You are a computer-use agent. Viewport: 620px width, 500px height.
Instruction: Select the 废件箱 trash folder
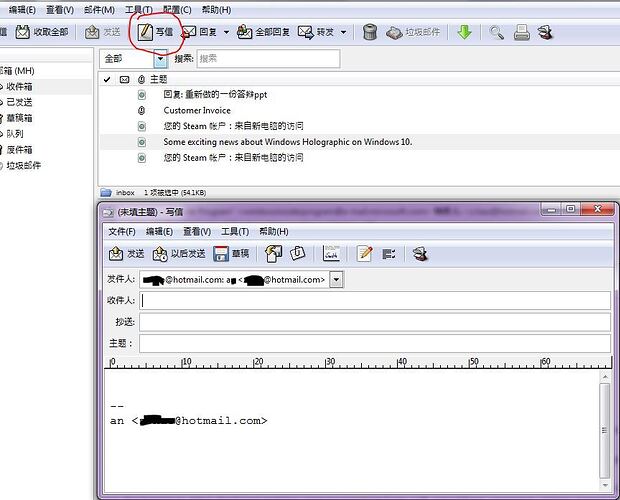click(19, 150)
